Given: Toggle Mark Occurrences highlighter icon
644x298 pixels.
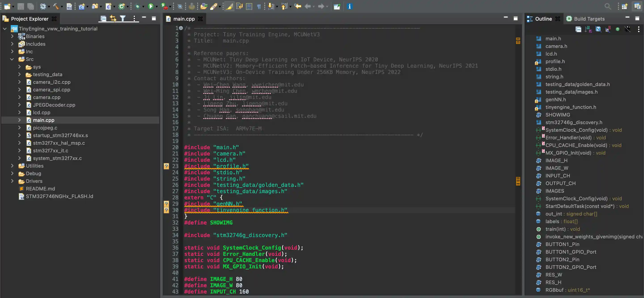Looking at the screenshot, I should [x=229, y=6].
